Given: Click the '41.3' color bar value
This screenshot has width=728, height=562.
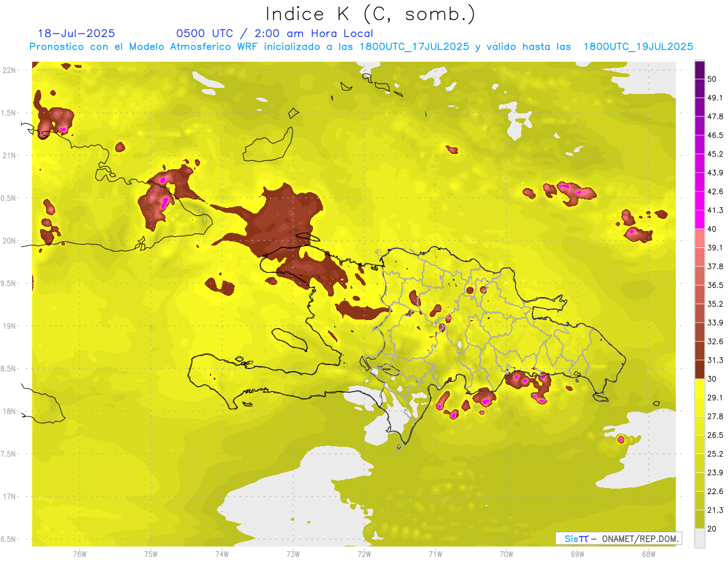Looking at the screenshot, I should (x=715, y=210).
